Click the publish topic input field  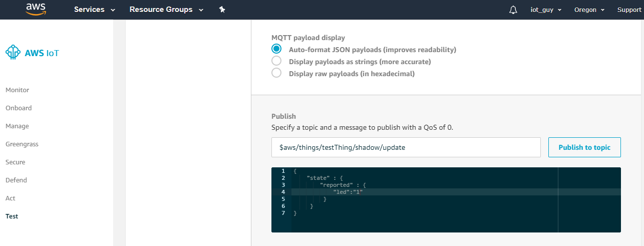pos(406,147)
